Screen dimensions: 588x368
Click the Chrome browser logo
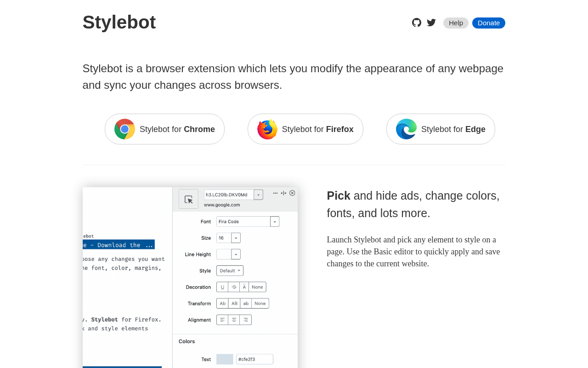coord(124,129)
